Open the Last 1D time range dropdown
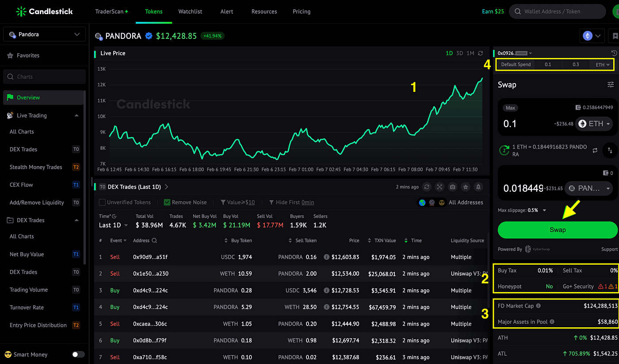Viewport: 619px width, 364px height. pos(113,225)
